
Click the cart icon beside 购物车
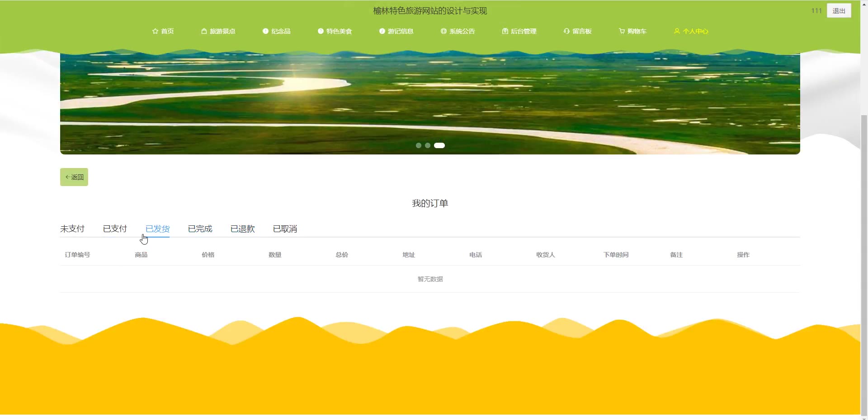click(622, 31)
